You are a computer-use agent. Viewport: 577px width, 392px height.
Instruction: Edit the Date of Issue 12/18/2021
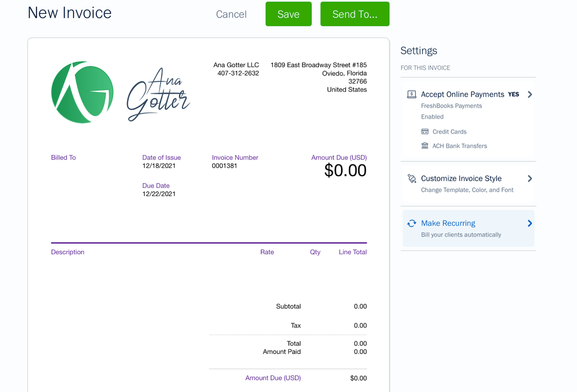coord(159,166)
